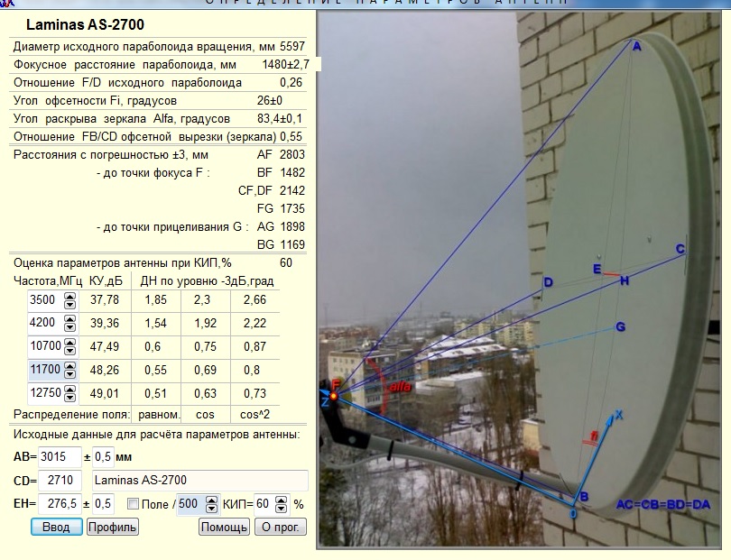
Task: Edit the AB tolerance field 0,5
Action: coord(103,456)
